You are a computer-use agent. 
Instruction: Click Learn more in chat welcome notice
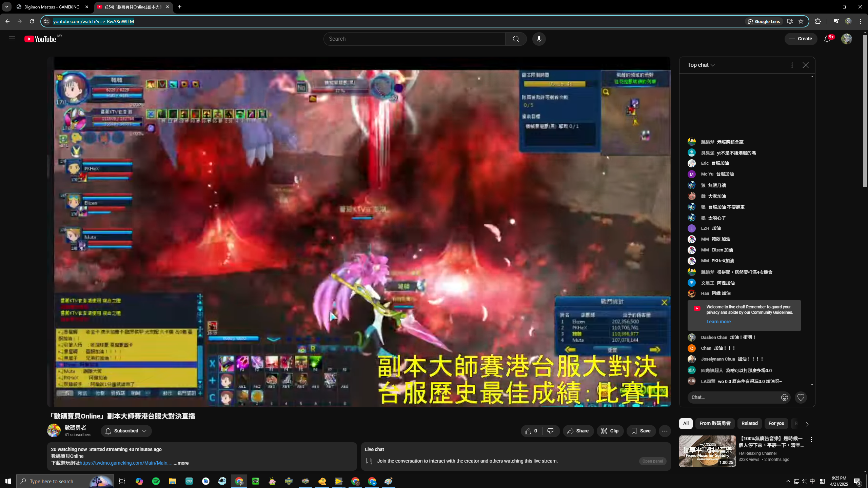718,322
